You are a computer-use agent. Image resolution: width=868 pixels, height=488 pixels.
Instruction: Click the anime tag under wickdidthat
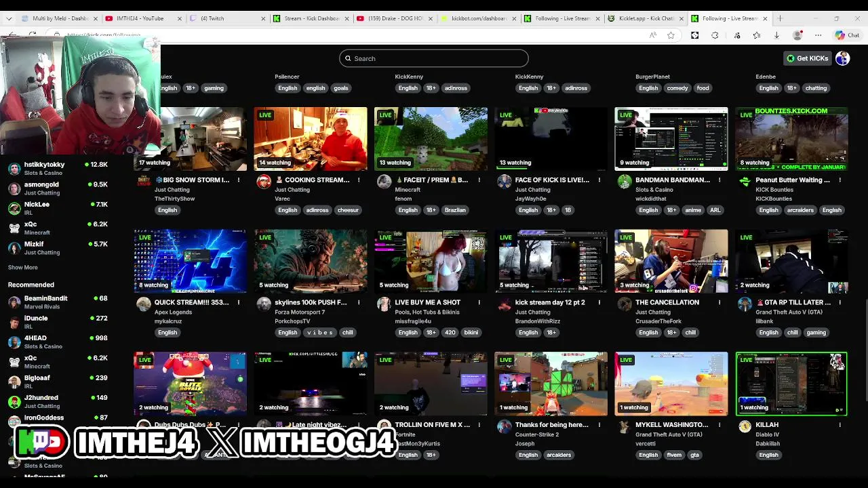point(693,210)
